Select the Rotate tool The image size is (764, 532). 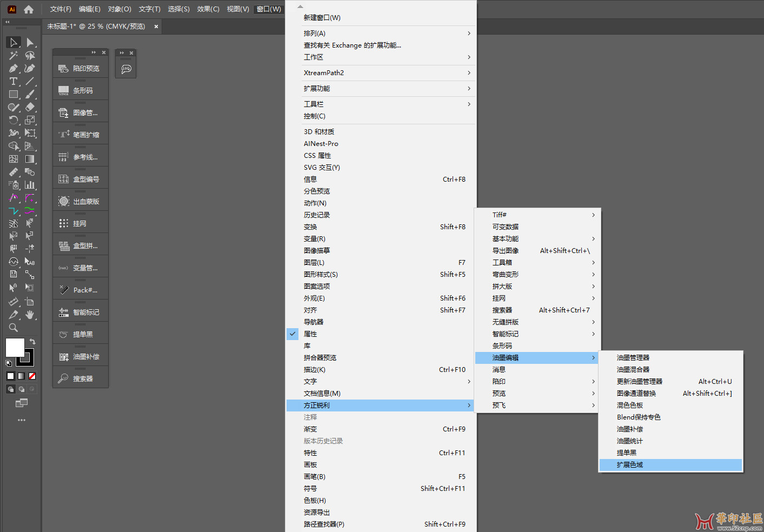click(x=14, y=120)
